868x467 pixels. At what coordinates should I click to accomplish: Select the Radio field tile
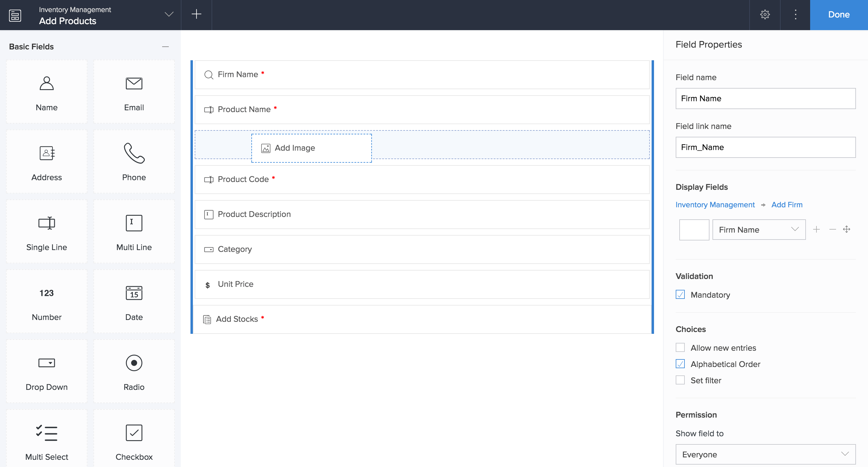[134, 372]
